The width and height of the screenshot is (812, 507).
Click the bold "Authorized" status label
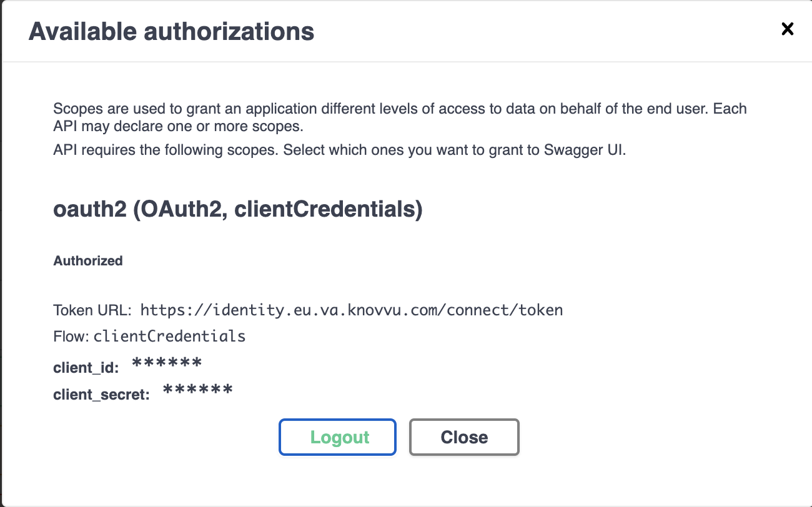88,261
